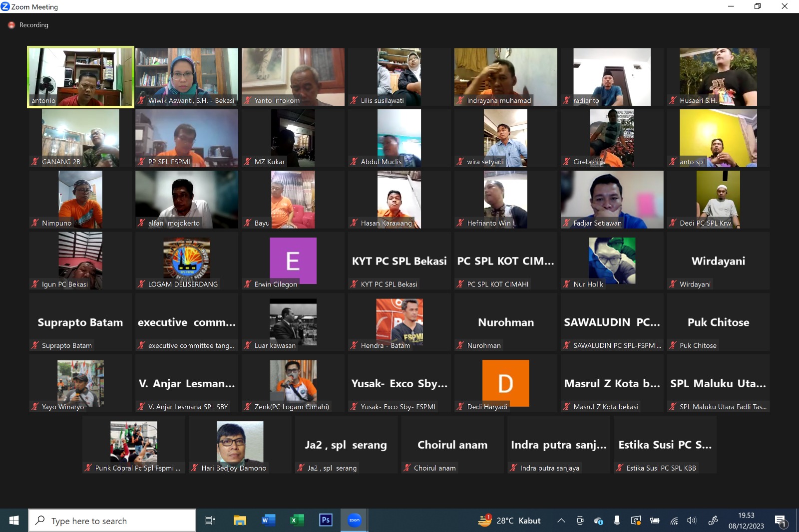799x532 pixels.
Task: Click muted mic icon beside Nur Holik
Action: tap(567, 284)
